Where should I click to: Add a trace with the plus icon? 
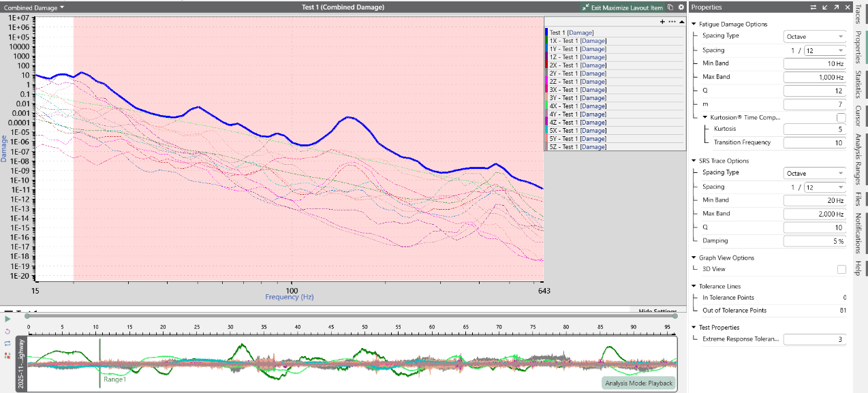point(662,22)
